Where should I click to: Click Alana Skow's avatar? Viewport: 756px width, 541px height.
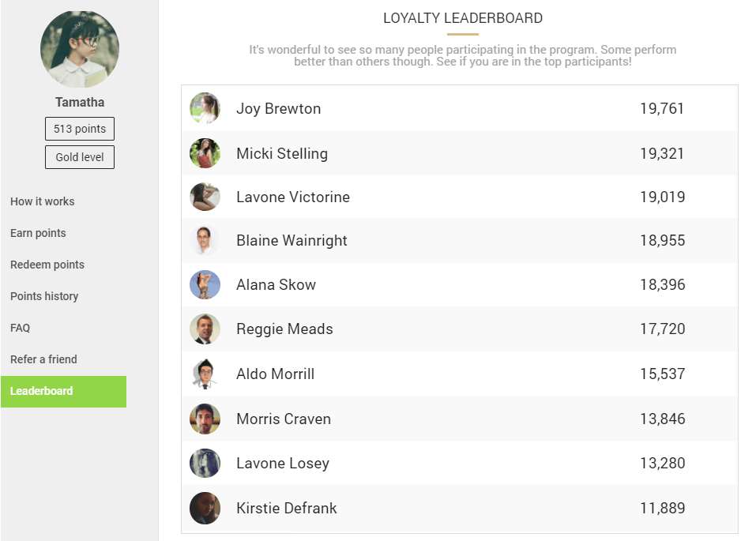pos(205,284)
